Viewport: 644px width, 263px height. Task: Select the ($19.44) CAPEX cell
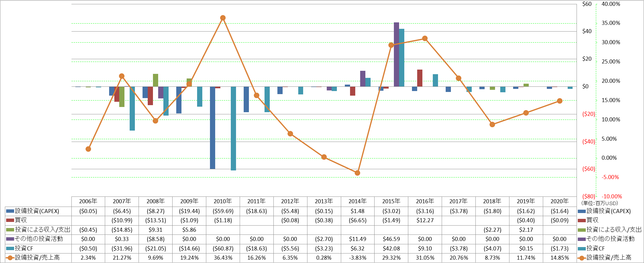(189, 211)
